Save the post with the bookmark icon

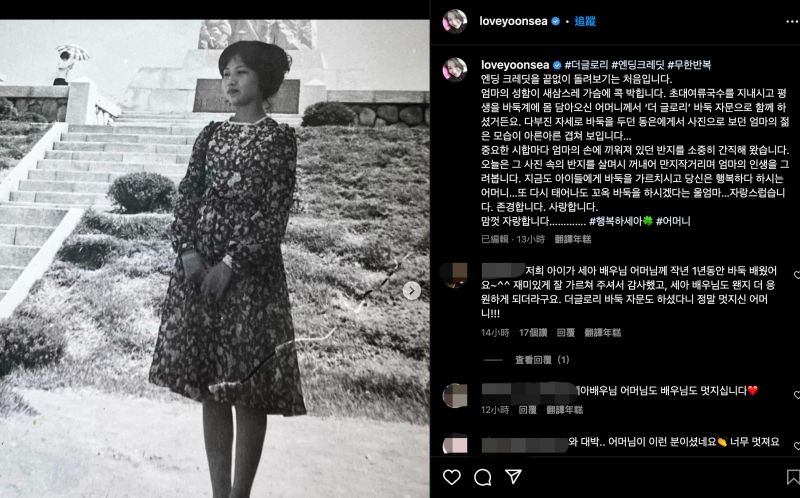tap(793, 477)
